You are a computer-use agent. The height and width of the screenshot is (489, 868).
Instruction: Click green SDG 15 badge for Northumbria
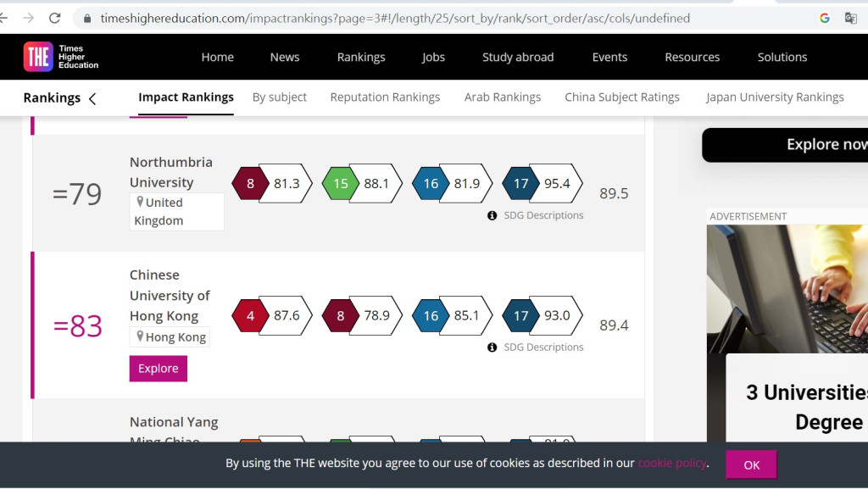point(340,184)
